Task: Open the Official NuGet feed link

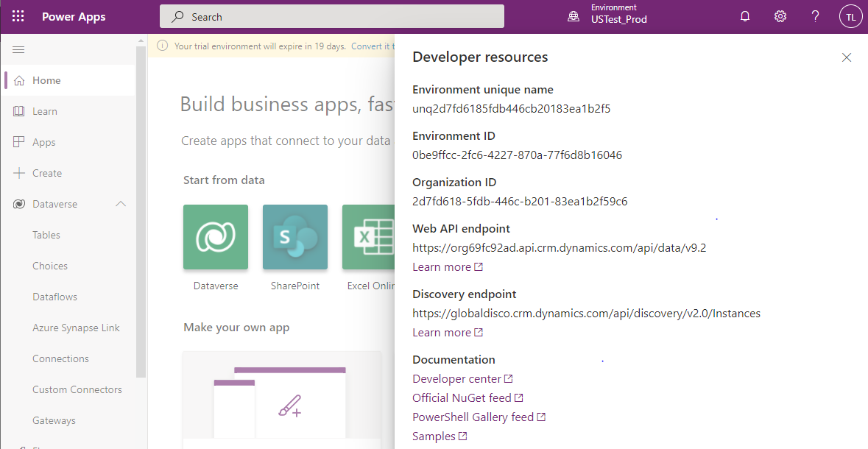Action: tap(467, 398)
